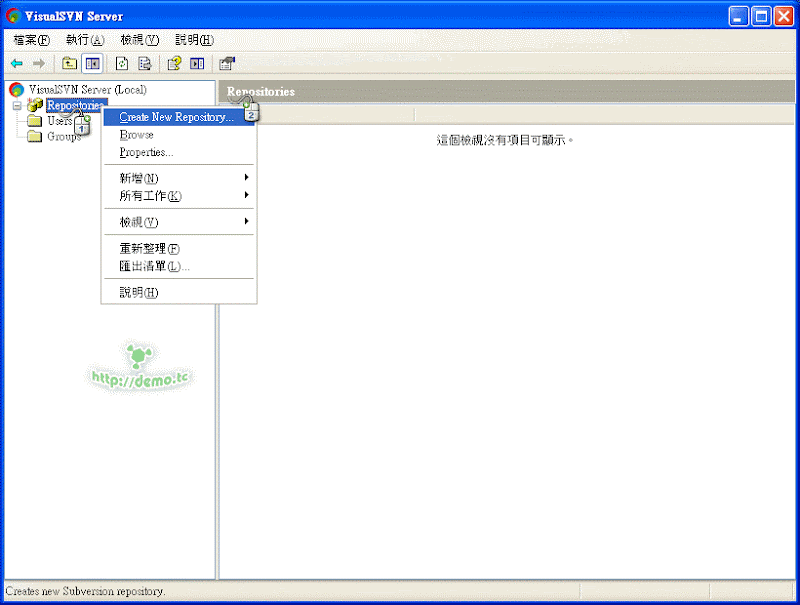Choose 匯出清單(L)... in the context menu
Image resolution: width=800 pixels, height=605 pixels.
[179, 266]
